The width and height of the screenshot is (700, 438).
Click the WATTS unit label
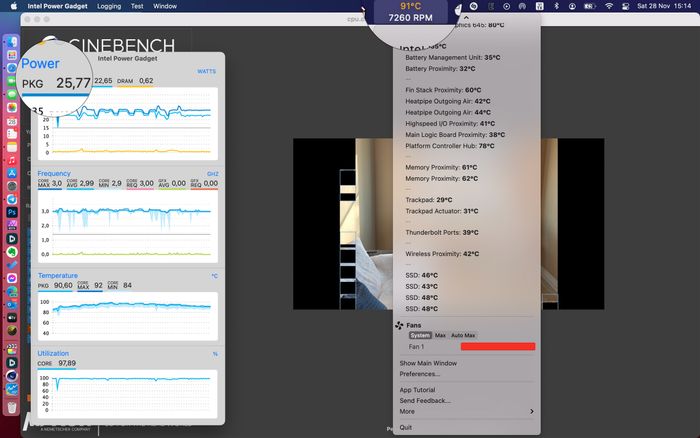[x=206, y=71]
